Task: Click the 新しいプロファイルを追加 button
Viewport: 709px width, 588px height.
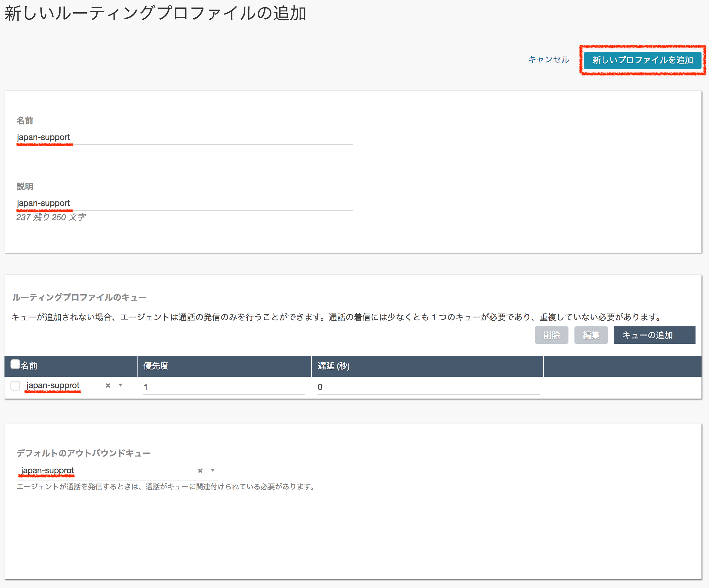Action: tap(642, 61)
